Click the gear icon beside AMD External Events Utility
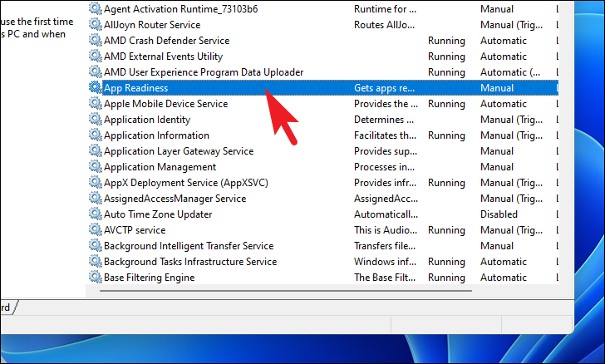Image resolution: width=605 pixels, height=364 pixels. 96,56
